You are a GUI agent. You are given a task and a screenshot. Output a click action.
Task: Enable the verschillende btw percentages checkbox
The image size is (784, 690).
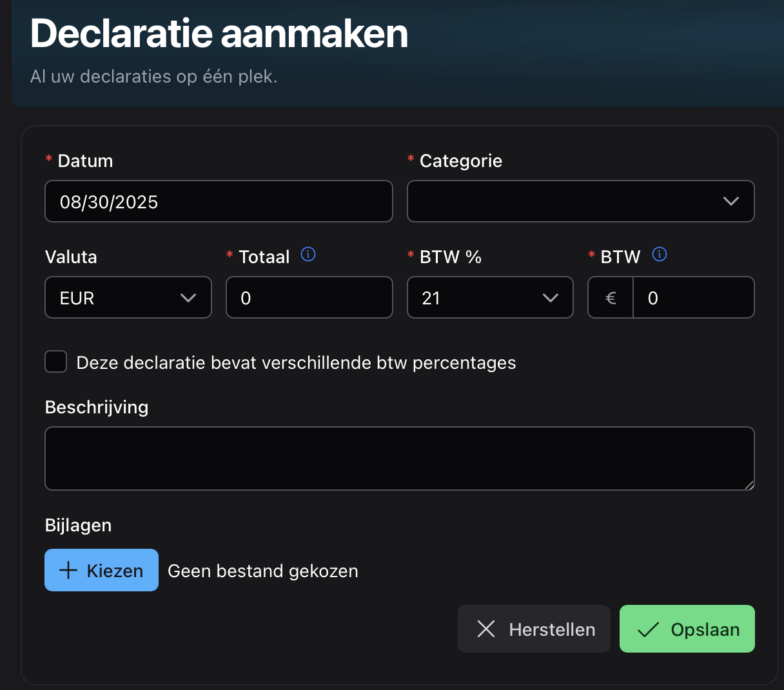56,362
